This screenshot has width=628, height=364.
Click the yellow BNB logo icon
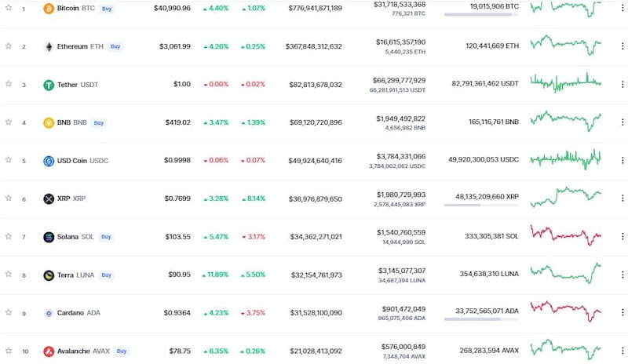(x=49, y=123)
